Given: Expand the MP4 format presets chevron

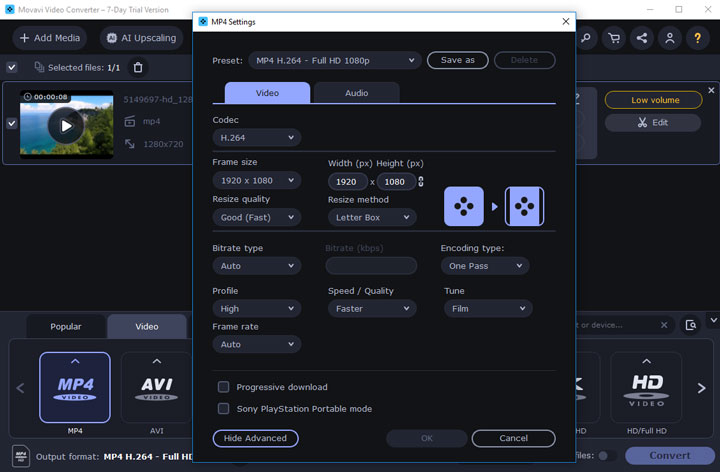Looking at the screenshot, I should (75, 361).
